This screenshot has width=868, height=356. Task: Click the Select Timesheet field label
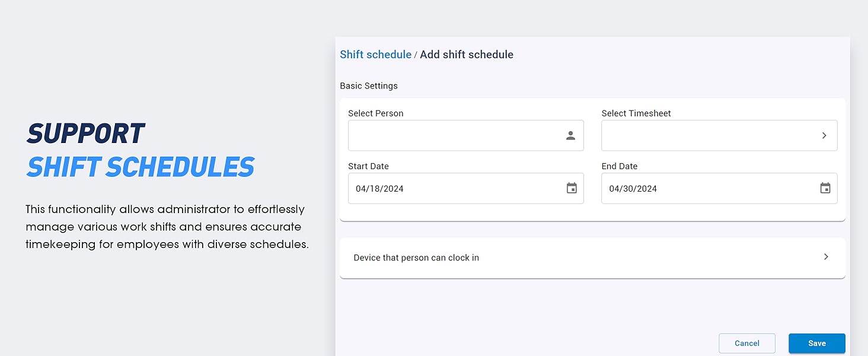(x=636, y=113)
